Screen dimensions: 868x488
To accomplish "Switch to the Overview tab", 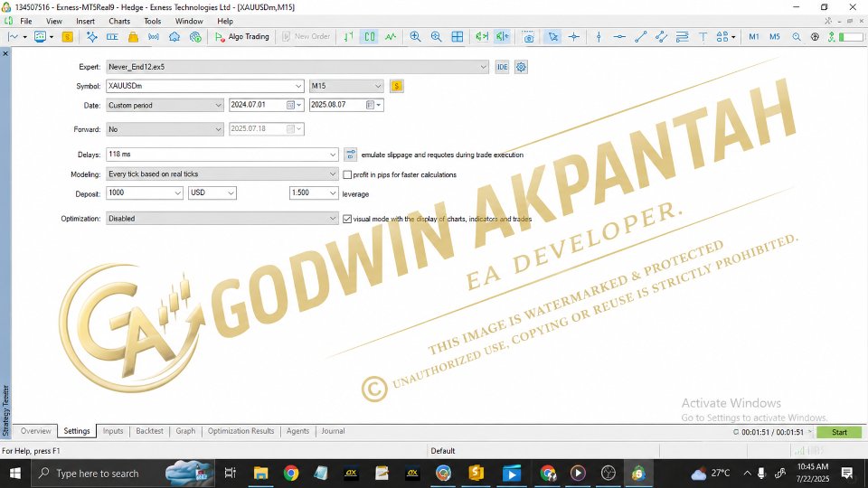I will click(35, 431).
